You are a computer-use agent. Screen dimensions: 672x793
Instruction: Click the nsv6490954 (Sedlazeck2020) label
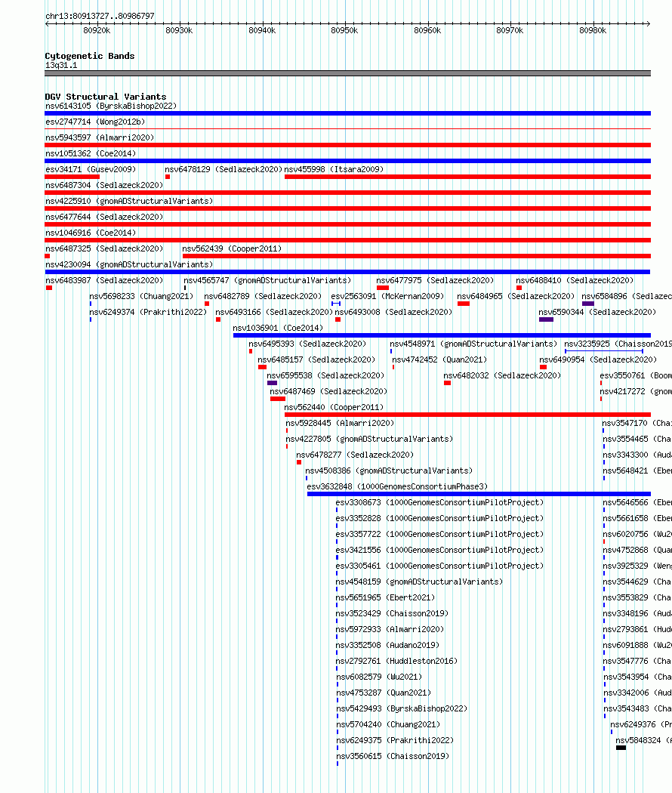(598, 359)
